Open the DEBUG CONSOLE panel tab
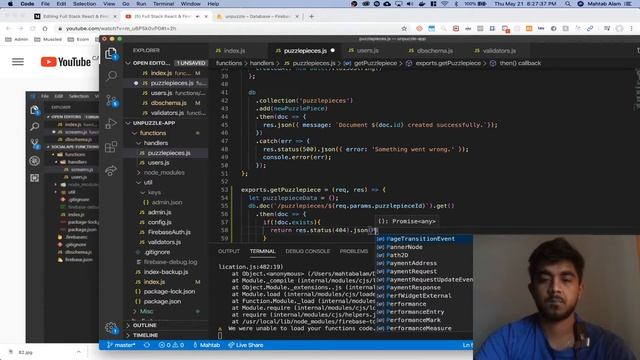 point(307,251)
